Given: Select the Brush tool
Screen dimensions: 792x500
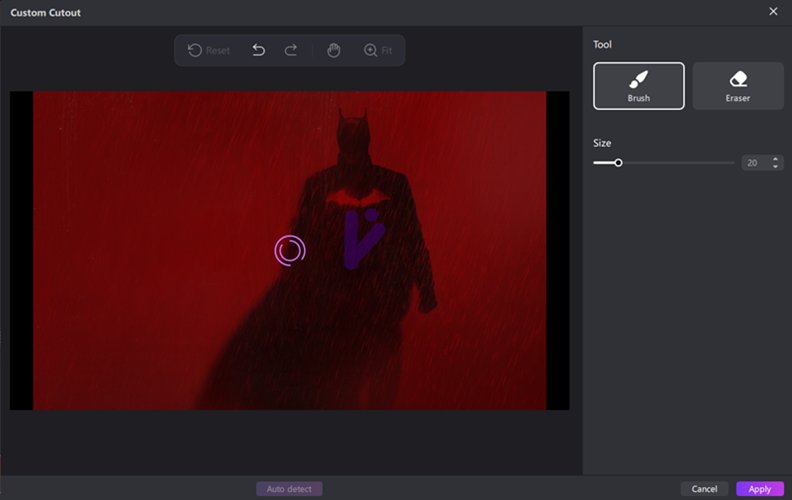Looking at the screenshot, I should [638, 86].
